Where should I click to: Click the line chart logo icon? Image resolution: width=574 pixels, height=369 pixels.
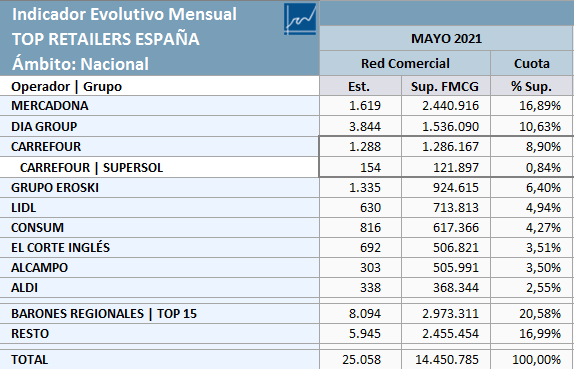(300, 19)
